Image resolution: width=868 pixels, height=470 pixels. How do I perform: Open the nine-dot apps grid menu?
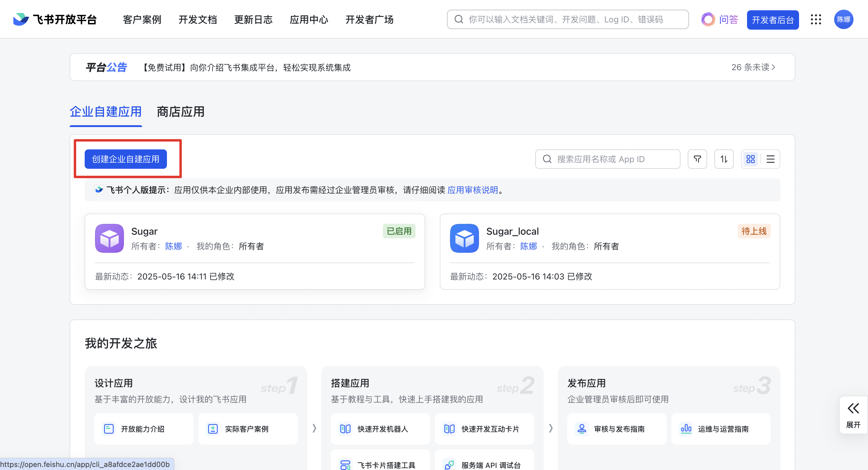[x=816, y=20]
